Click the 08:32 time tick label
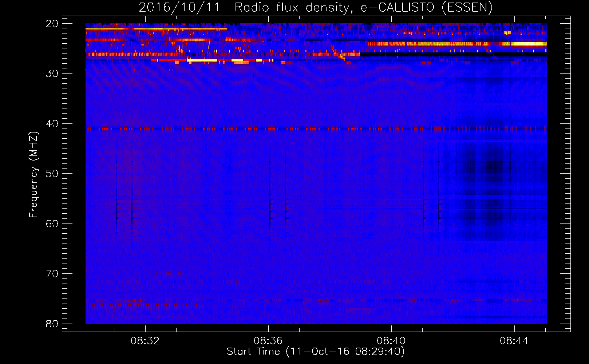589x364 pixels. (x=145, y=341)
